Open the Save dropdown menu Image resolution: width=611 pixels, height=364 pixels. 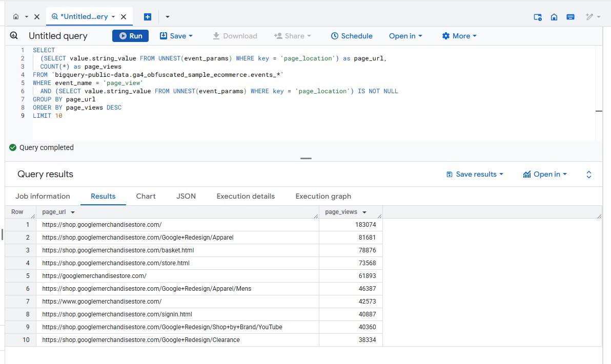176,36
